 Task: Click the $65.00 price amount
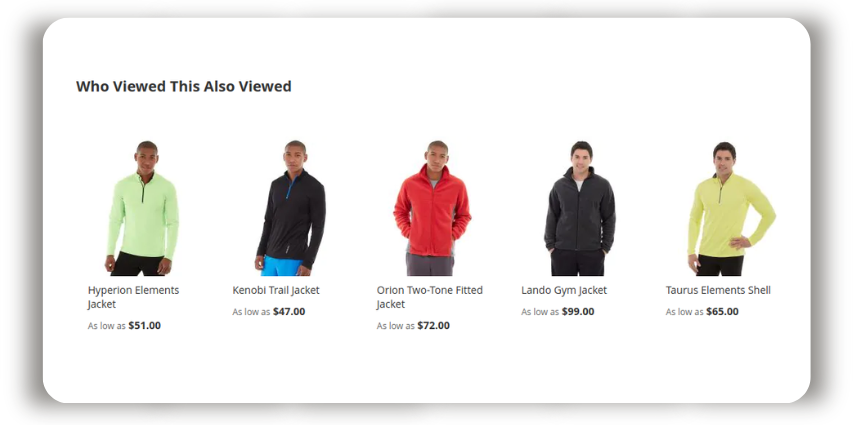click(722, 311)
